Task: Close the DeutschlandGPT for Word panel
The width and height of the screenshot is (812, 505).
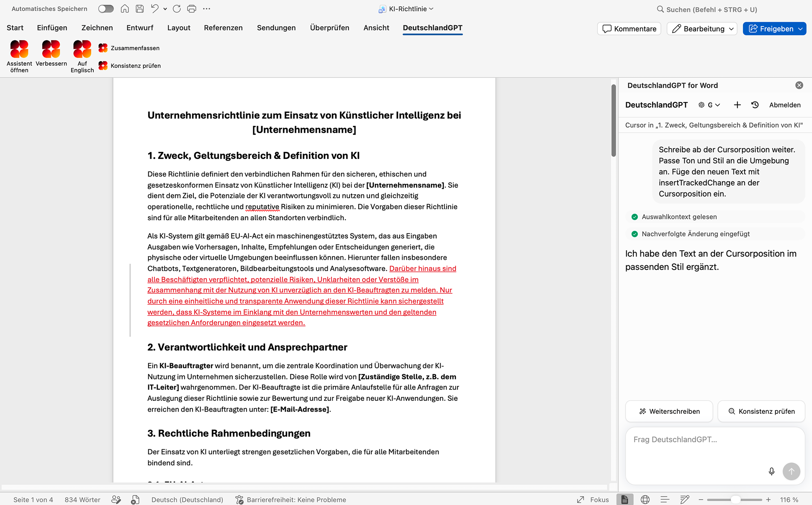Action: click(799, 85)
